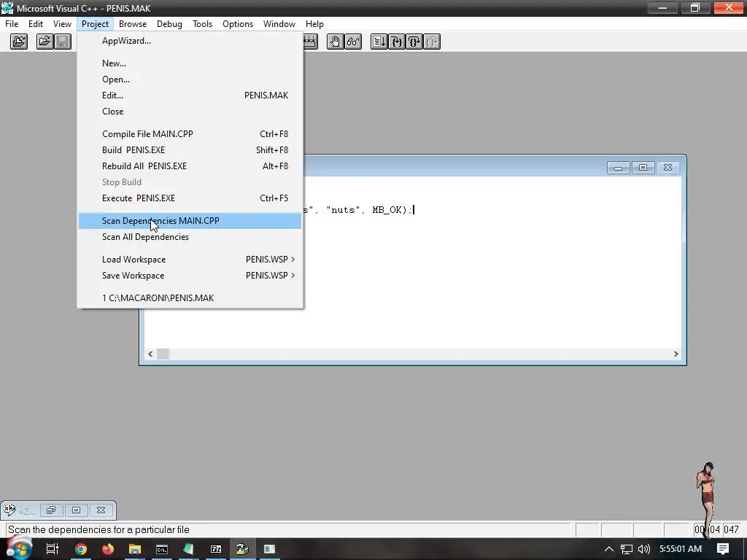Open the Browse menu
The image size is (747, 560).
[x=133, y=24]
